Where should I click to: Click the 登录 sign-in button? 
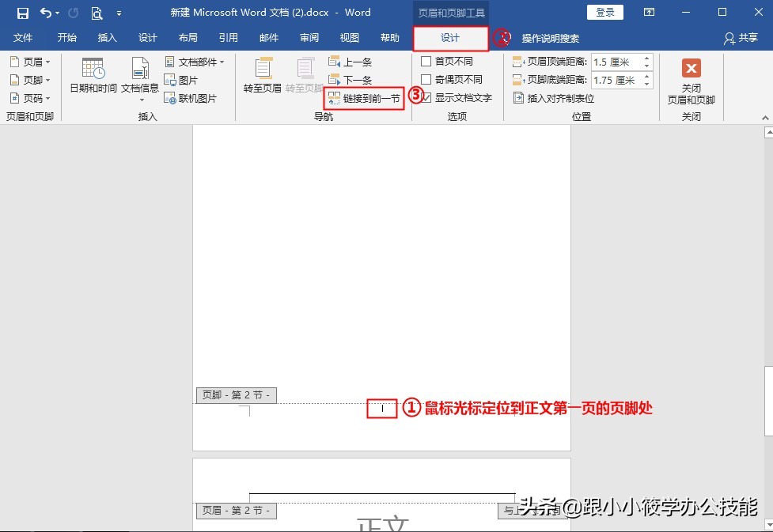[x=605, y=11]
